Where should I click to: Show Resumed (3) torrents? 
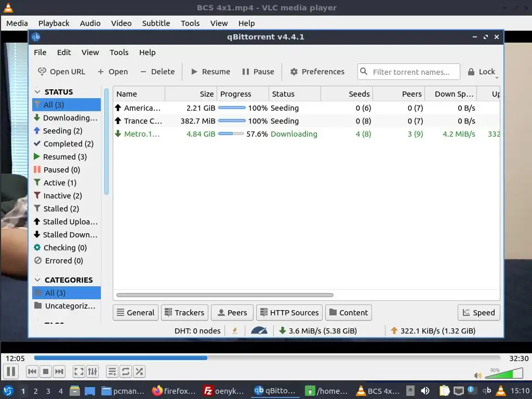pos(66,157)
